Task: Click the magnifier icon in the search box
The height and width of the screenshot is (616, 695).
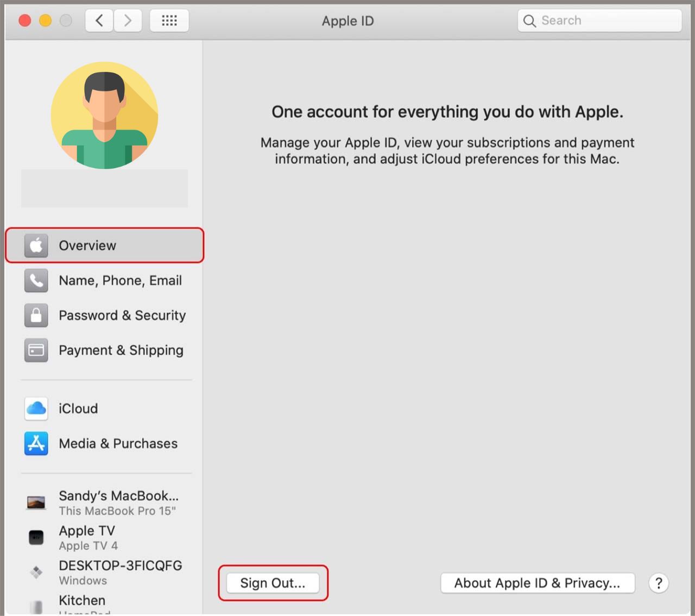Action: coord(529,21)
